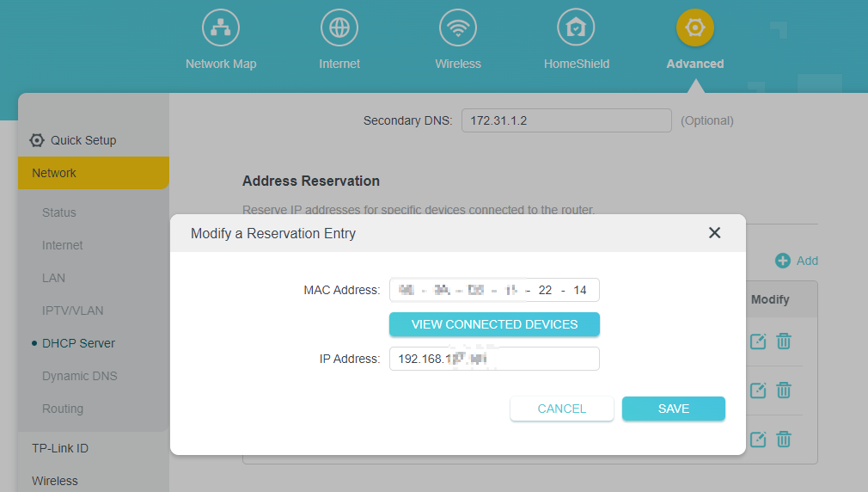Image resolution: width=868 pixels, height=492 pixels.
Task: Click VIEW CONNECTED DEVICES button
Action: coord(494,324)
